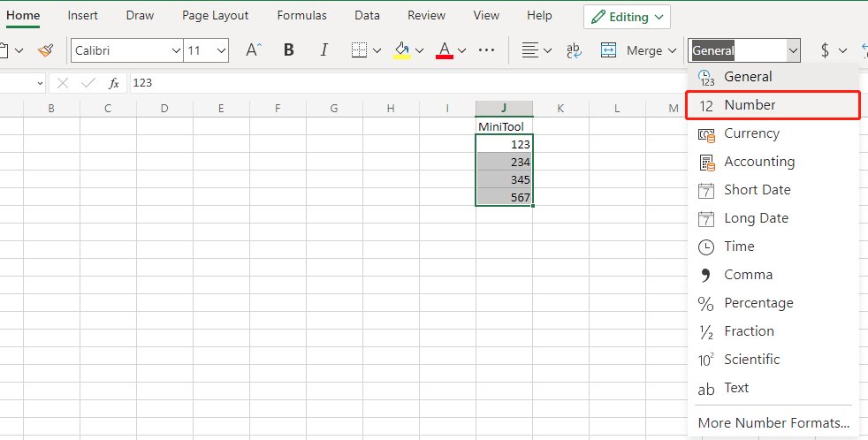Click the text alignment icon
868x440 pixels.
click(529, 50)
